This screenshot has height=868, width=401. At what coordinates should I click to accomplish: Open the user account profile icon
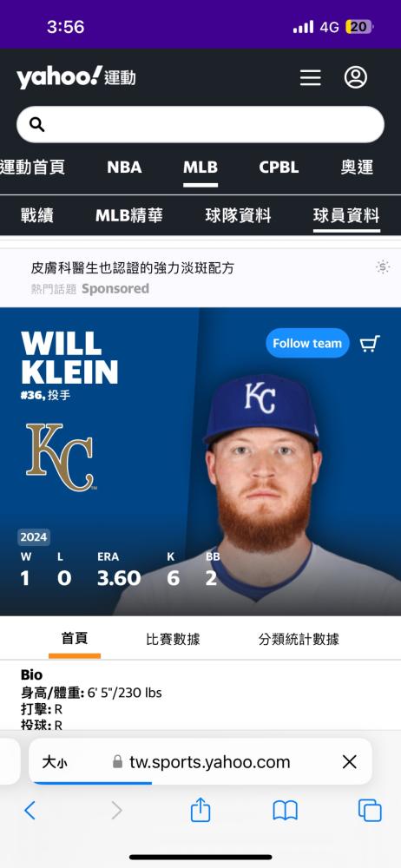point(356,77)
